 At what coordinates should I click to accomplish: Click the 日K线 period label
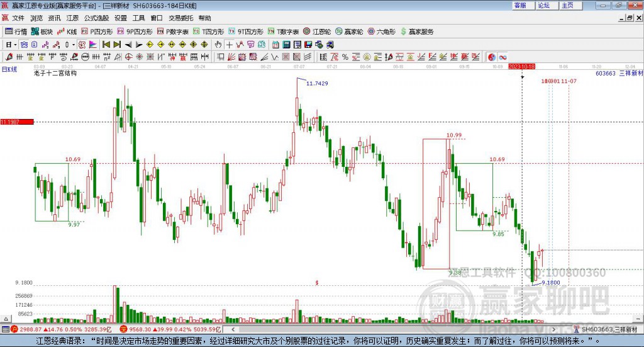[9, 69]
